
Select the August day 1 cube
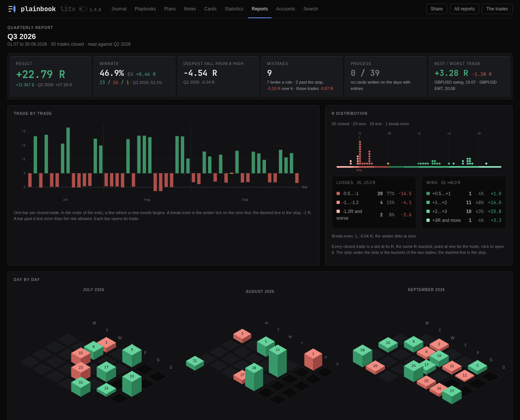313,359
